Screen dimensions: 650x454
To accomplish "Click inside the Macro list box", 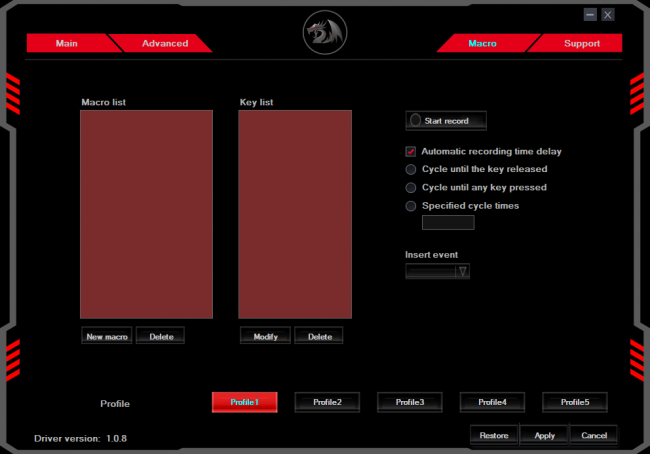I will click(x=146, y=214).
